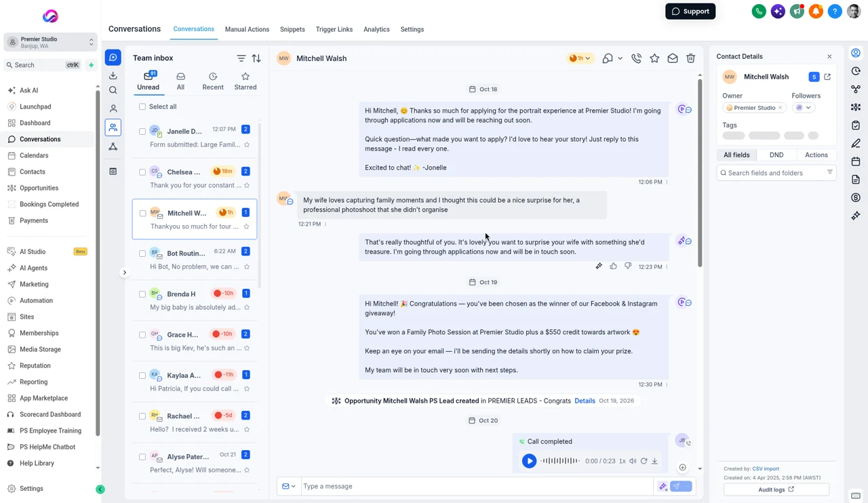Select the Brenda H conversation checkbox
The height and width of the screenshot is (503, 868).
click(142, 294)
